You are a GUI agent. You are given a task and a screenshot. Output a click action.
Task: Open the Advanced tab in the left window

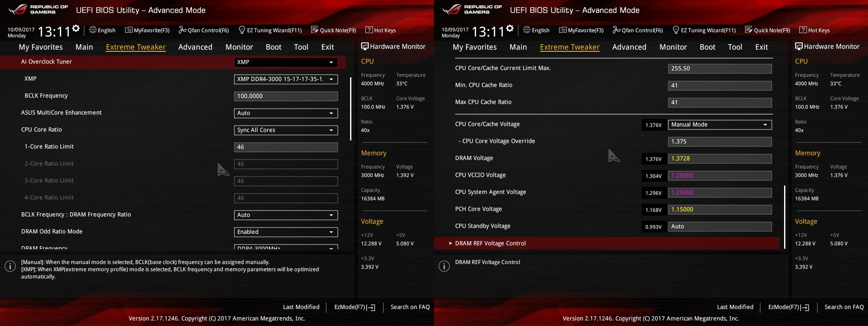click(195, 47)
